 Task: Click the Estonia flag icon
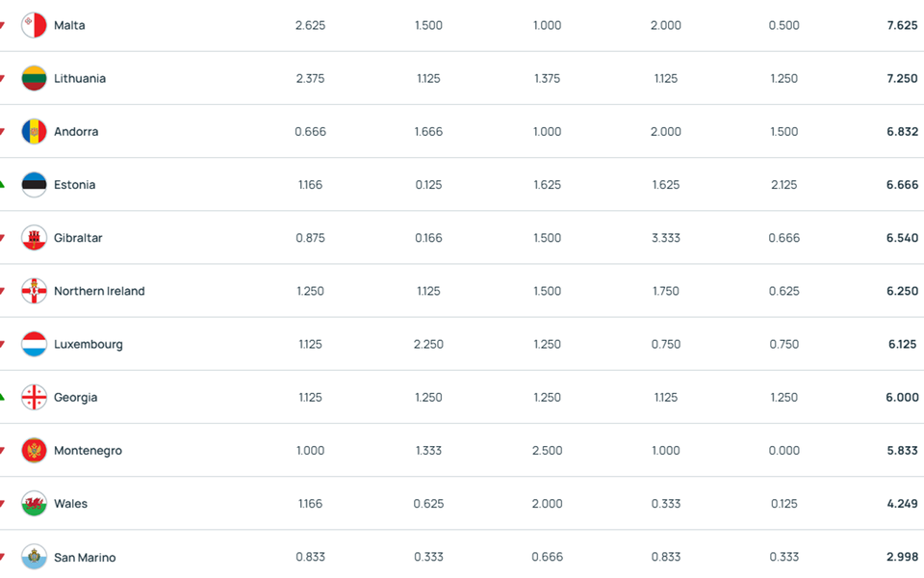[x=35, y=185]
